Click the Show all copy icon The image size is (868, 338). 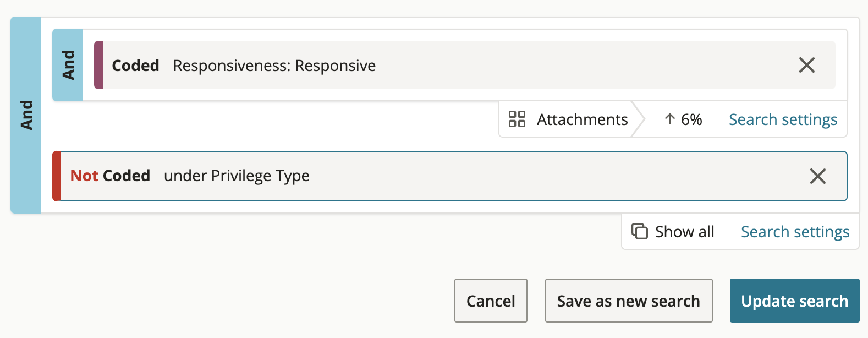click(x=639, y=231)
